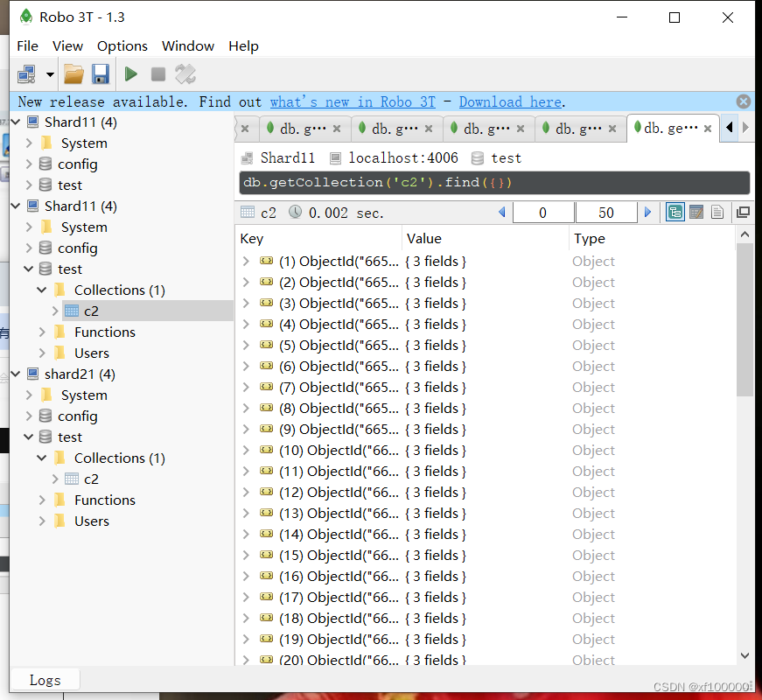The height and width of the screenshot is (700, 762).
Task: Select tree view mode for query results
Action: tap(675, 212)
